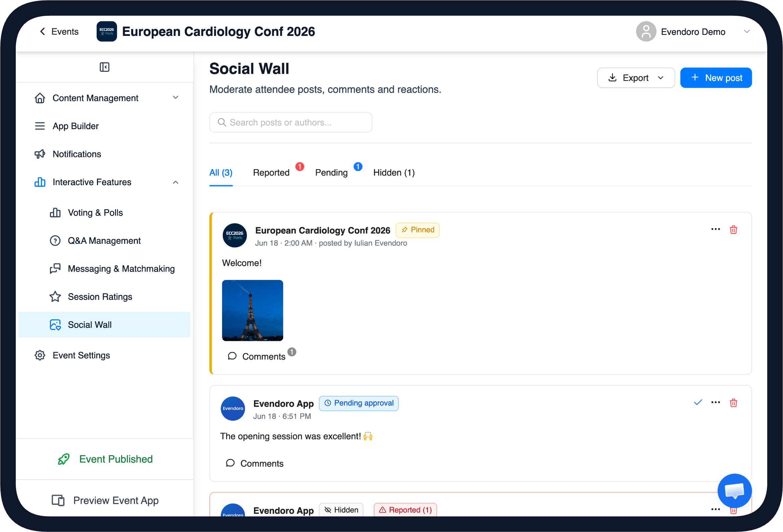This screenshot has width=783, height=532.
Task: Click the 'European Cardiology Conf 2026' post author name
Action: [322, 230]
